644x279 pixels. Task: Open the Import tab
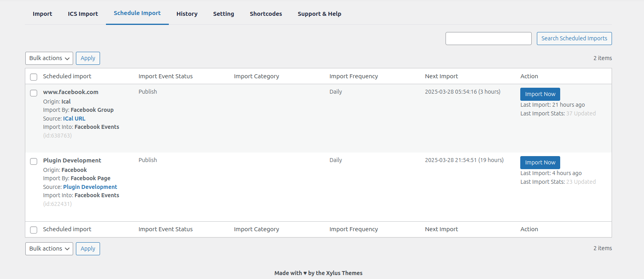tap(42, 14)
